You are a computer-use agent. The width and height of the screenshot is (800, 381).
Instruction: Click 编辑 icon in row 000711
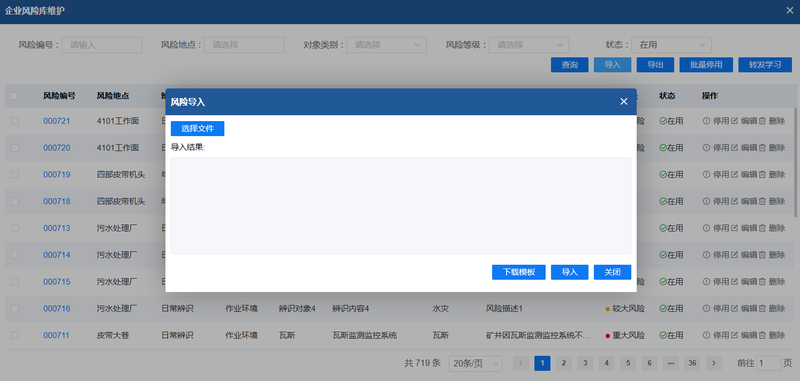coord(735,335)
